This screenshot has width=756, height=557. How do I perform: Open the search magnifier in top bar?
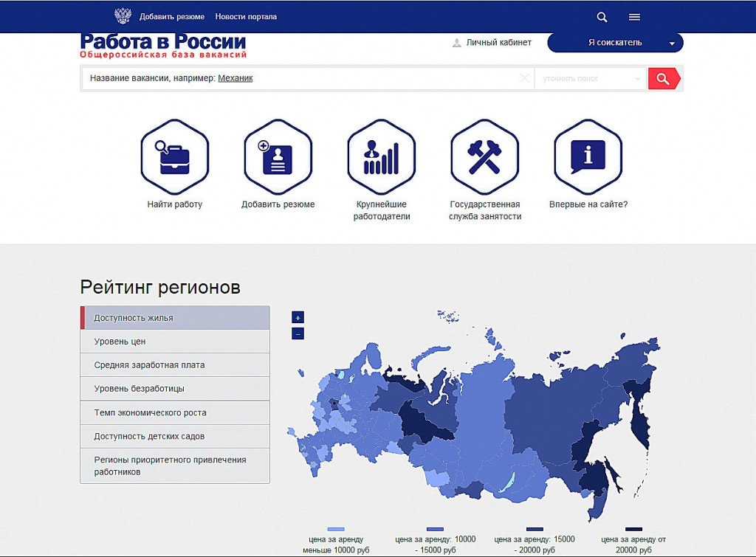pyautogui.click(x=602, y=17)
